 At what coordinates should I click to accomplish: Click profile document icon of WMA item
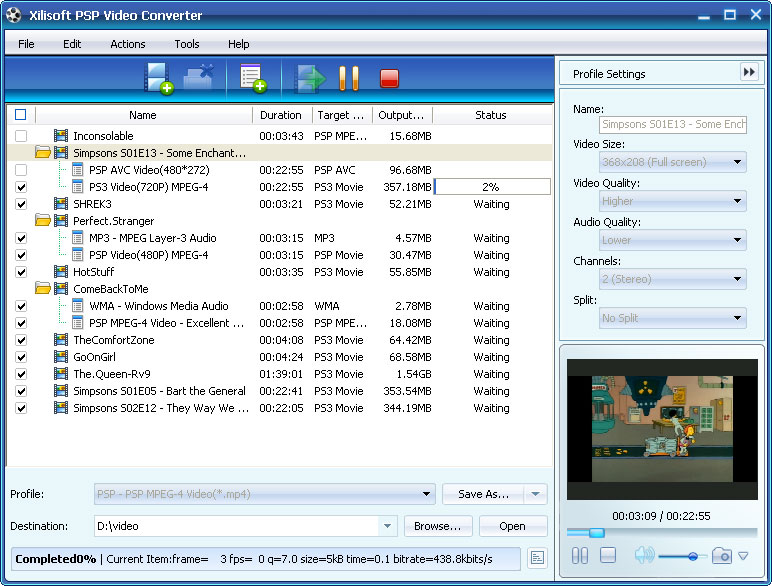tap(77, 306)
